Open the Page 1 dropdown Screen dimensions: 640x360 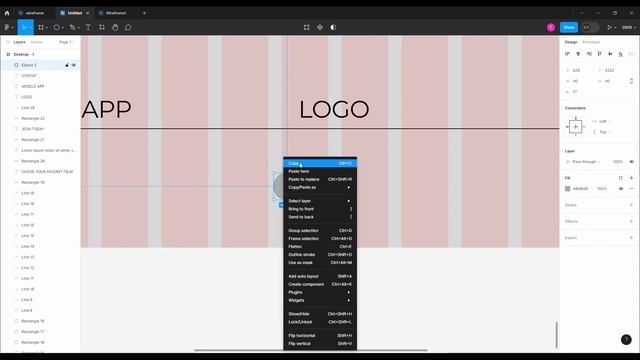pos(66,42)
